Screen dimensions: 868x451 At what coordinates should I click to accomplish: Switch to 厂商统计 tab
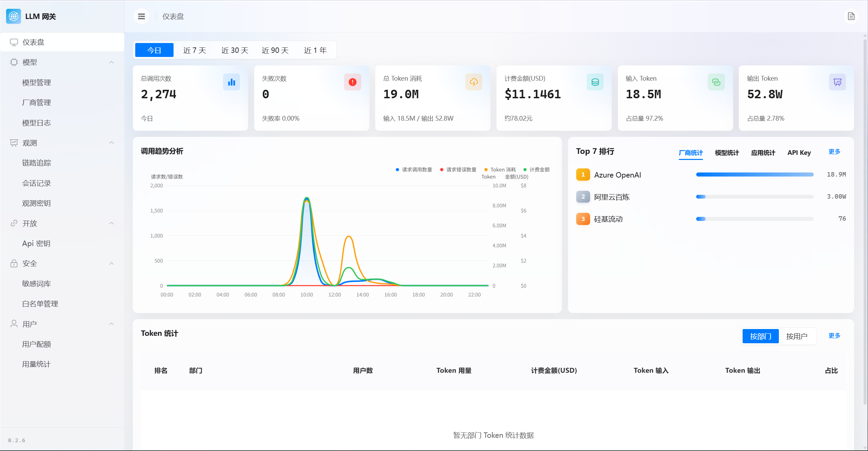(x=690, y=153)
